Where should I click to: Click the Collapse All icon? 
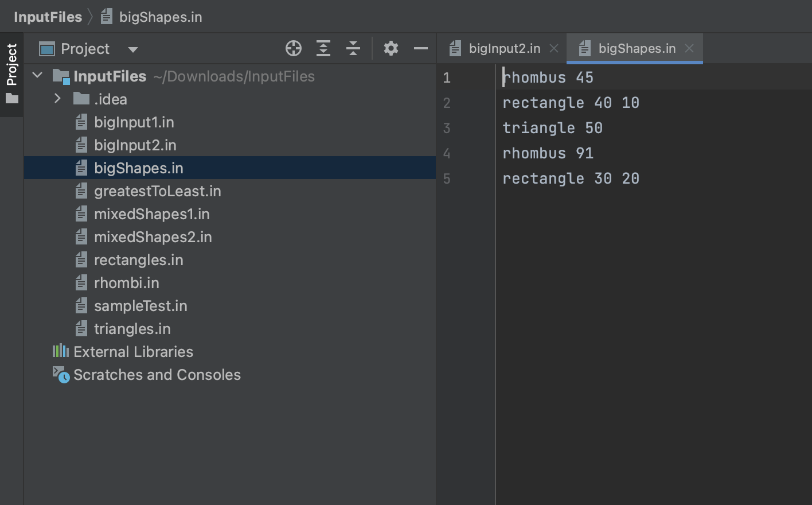coord(353,49)
